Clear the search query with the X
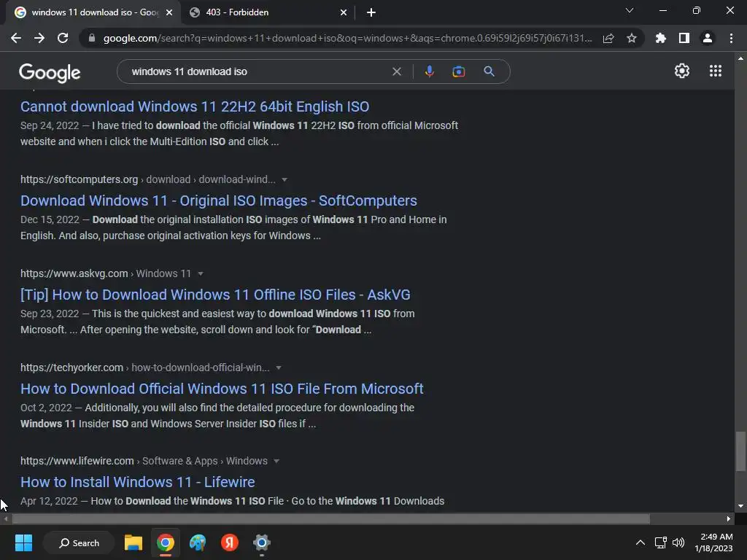Image resolution: width=747 pixels, height=560 pixels. [396, 71]
